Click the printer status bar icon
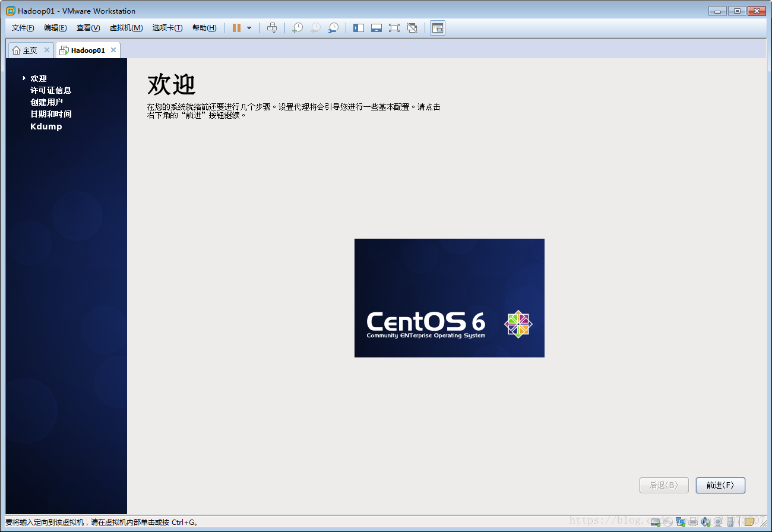This screenshot has height=532, width=772. (693, 521)
